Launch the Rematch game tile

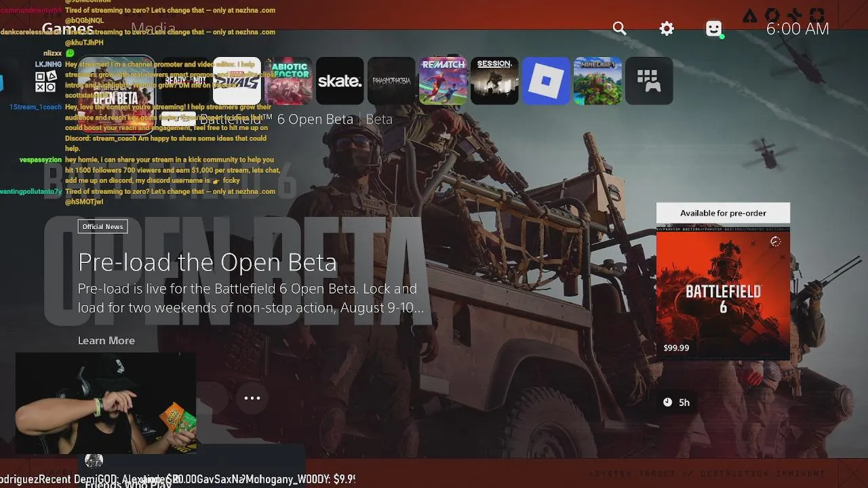point(443,81)
